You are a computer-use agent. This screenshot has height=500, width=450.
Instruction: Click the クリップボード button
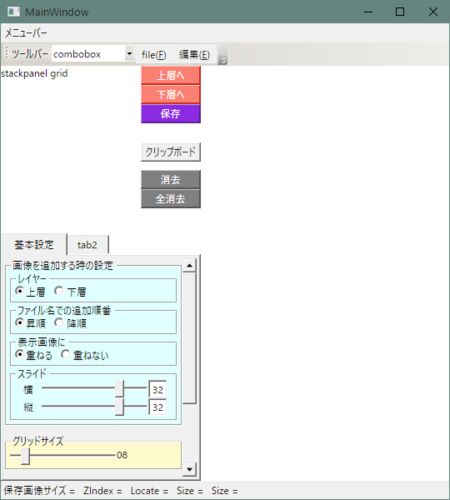point(171,152)
